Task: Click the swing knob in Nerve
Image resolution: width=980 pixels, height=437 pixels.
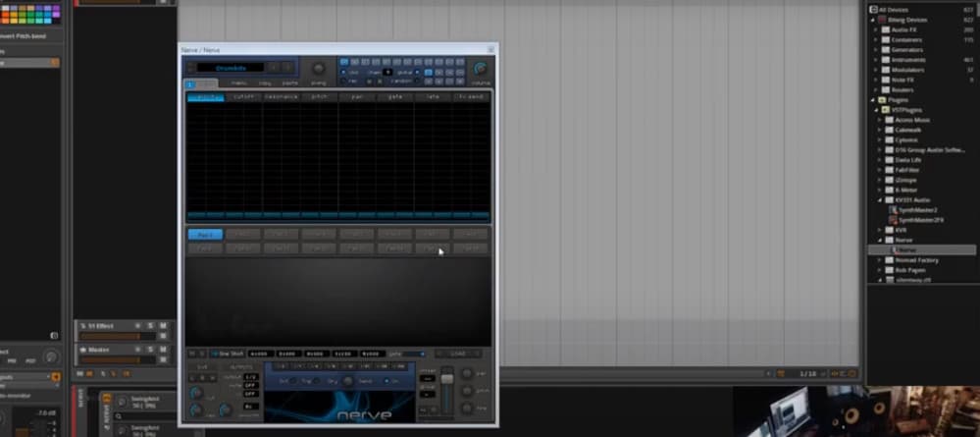Action: tap(318, 69)
